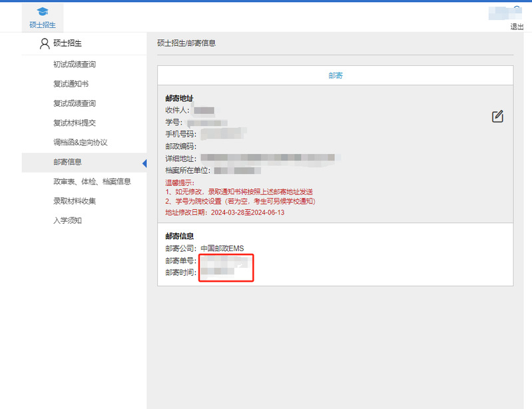Open 调档函&定向协议 menu item
Screen dimensions: 532x409
coord(80,143)
